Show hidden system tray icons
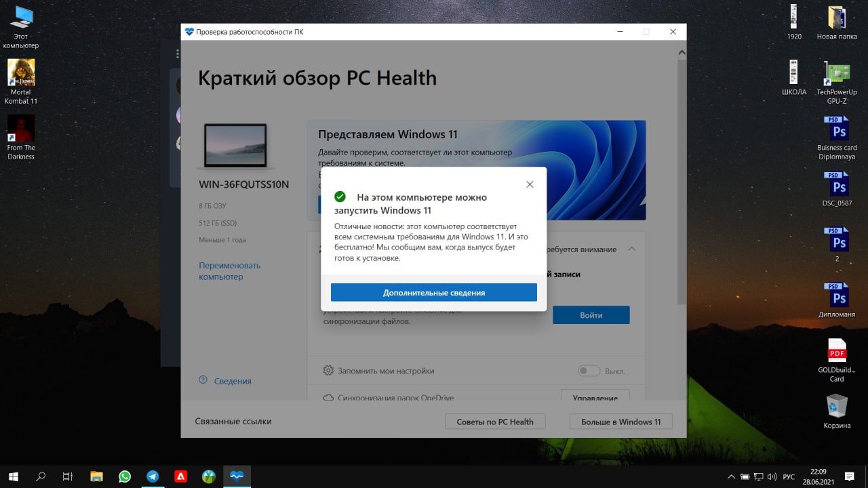868x488 pixels. pyautogui.click(x=730, y=477)
